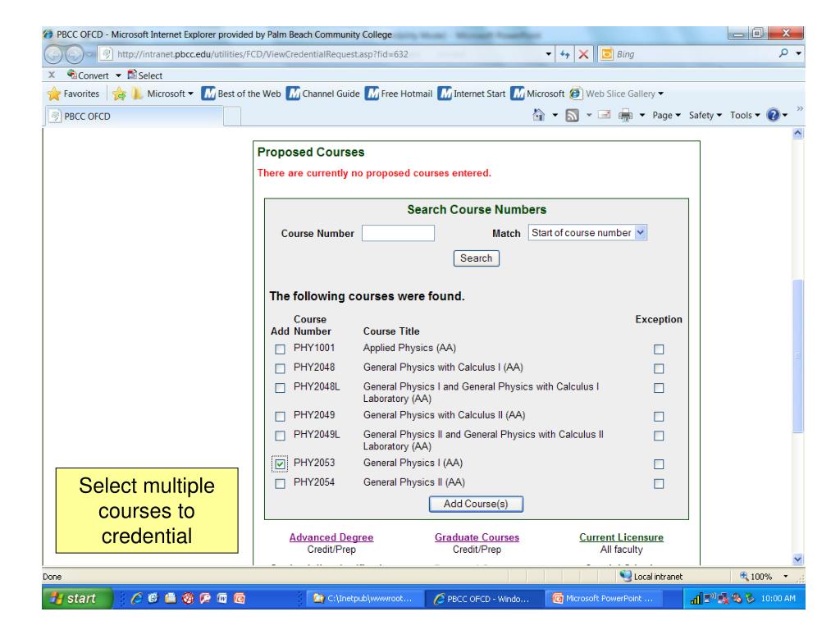This screenshot has width=840, height=630.
Task: Go back with the browser Back arrow
Action: [x=53, y=54]
